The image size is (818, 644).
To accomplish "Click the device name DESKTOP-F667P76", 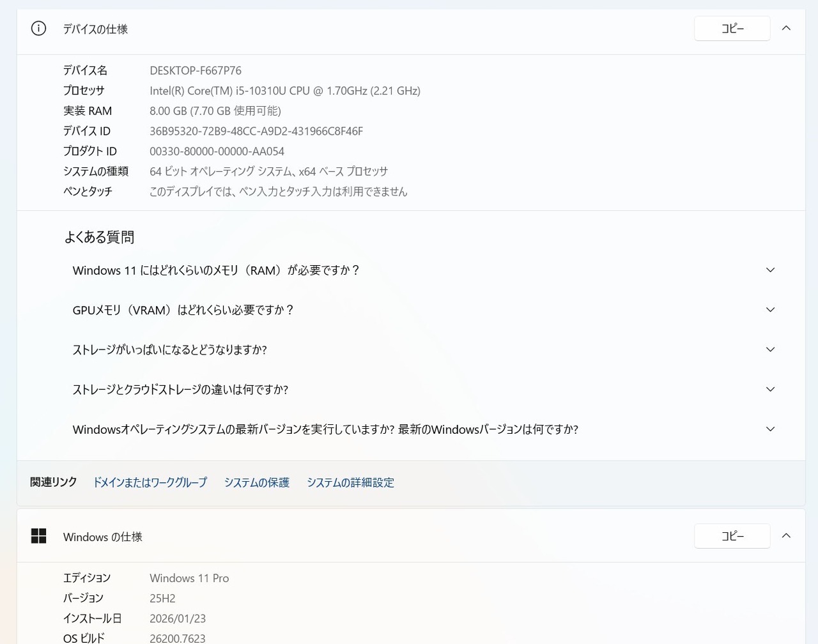I will tap(196, 70).
